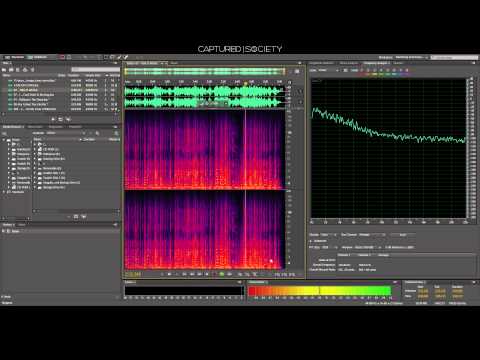This screenshot has height=360, width=480.
Task: Click the frequency analysis graph curve area
Action: [389, 148]
